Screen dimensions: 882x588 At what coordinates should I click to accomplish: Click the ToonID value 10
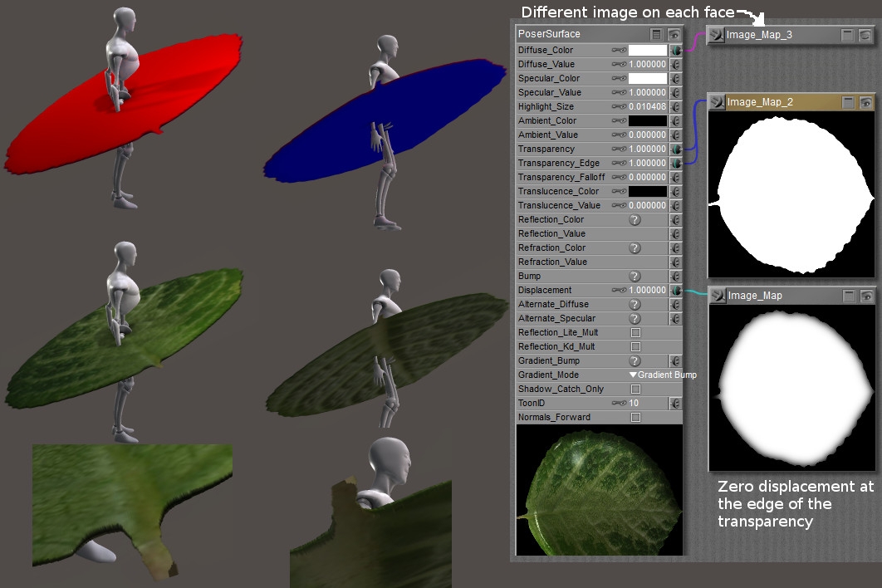[x=634, y=403]
